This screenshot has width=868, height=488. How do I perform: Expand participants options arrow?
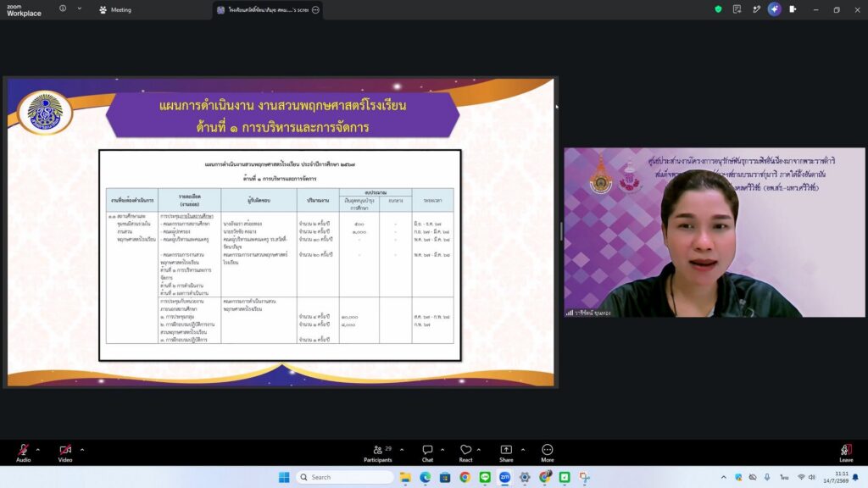[x=401, y=450]
